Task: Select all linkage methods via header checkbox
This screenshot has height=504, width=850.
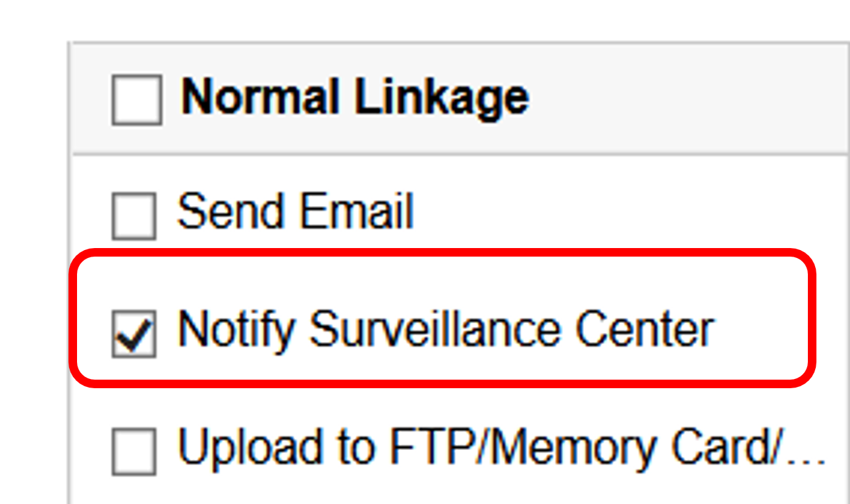Action: [x=136, y=100]
